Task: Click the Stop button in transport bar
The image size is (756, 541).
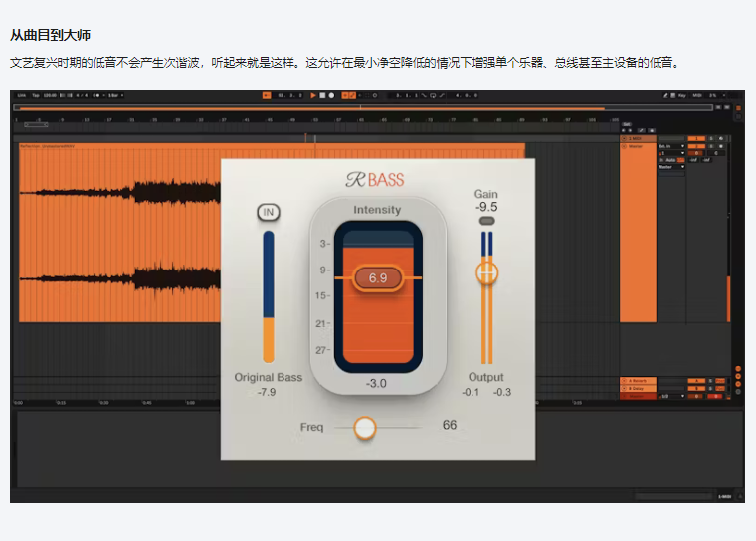Action: coord(322,95)
